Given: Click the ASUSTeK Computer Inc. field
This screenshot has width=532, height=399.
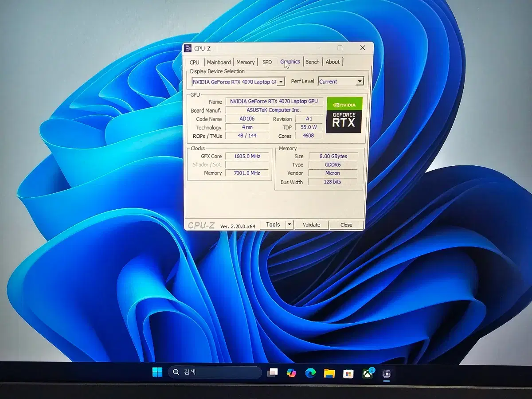Looking at the screenshot, I should (x=274, y=110).
